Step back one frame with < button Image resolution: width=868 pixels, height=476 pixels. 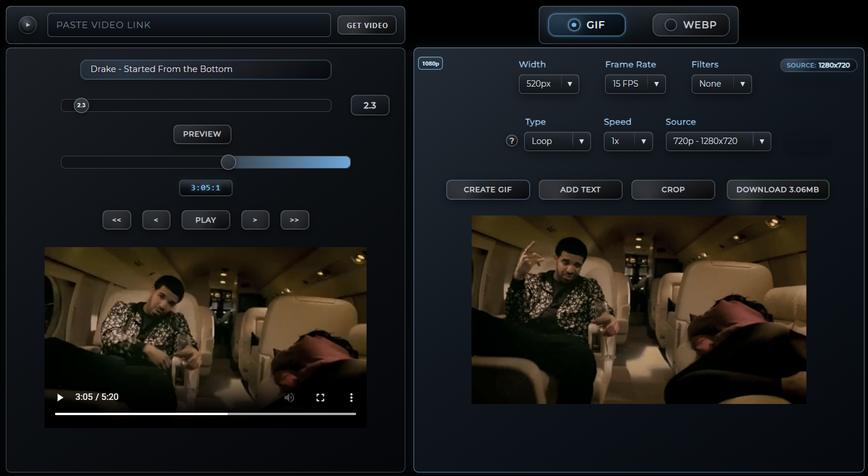coord(156,220)
